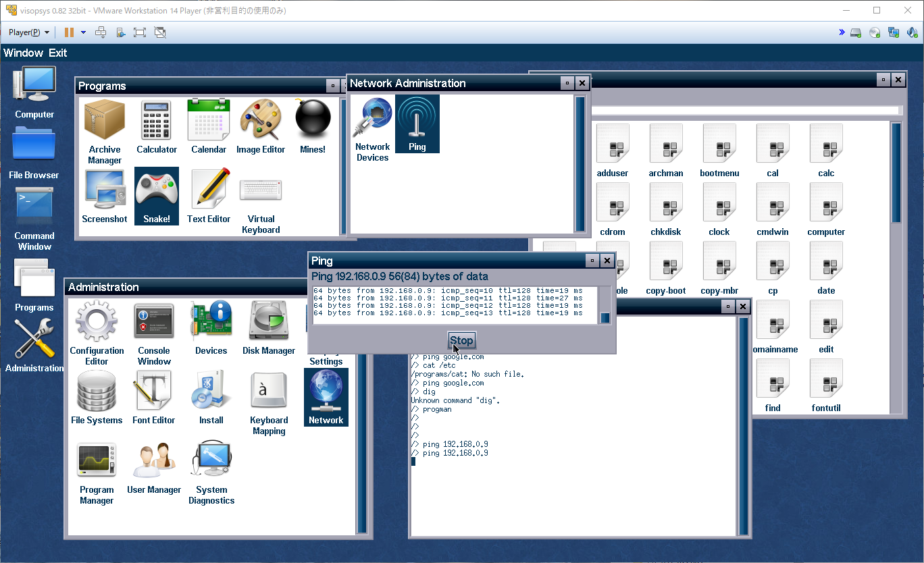Viewport: 924px width, 563px height.
Task: Select the cal file icon
Action: pyautogui.click(x=773, y=151)
